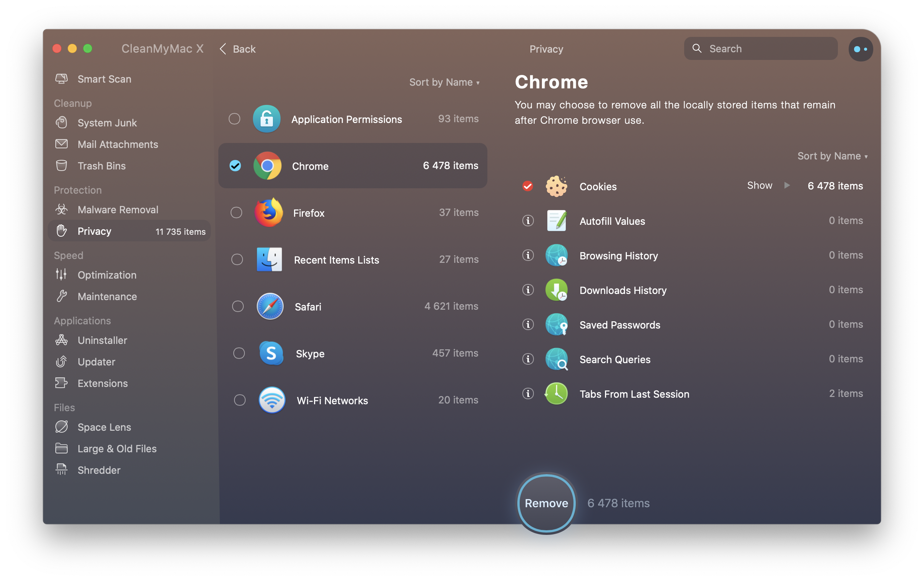Image resolution: width=924 pixels, height=581 pixels.
Task: Select the Safari radio checkbox
Action: tap(238, 307)
